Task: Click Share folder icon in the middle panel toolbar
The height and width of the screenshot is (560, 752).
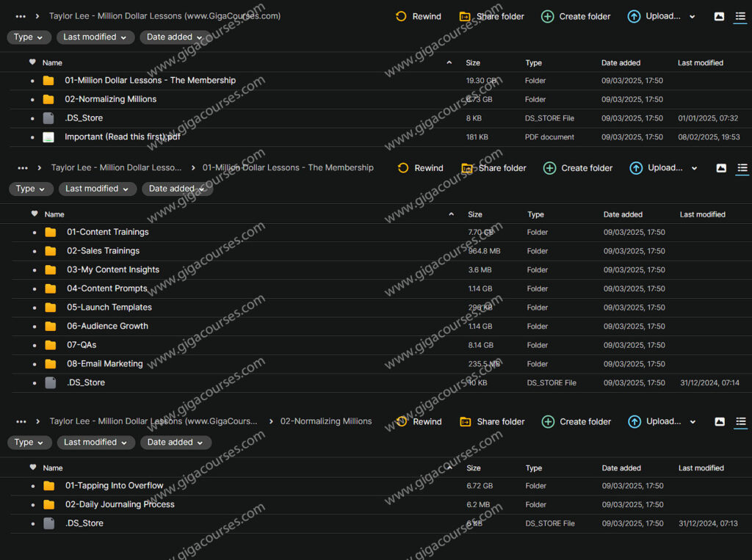Action: [467, 168]
